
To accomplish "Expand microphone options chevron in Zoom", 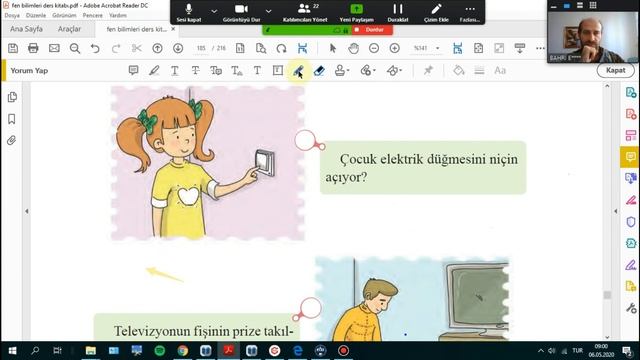I will tap(214, 11).
